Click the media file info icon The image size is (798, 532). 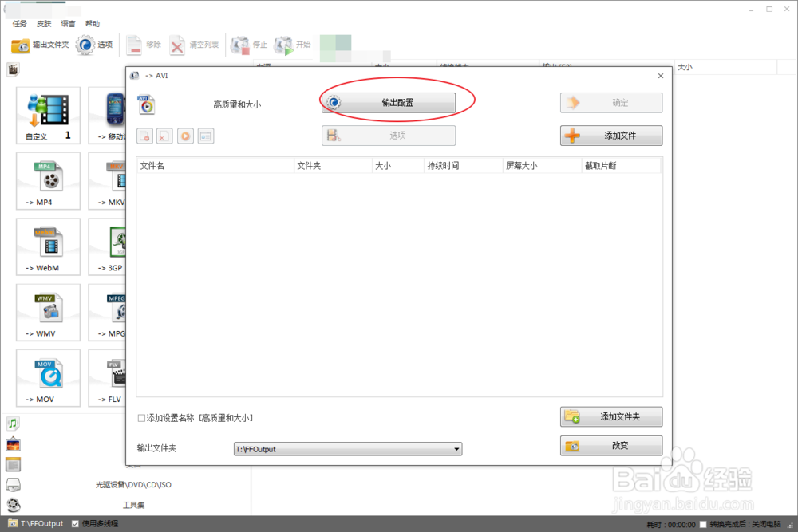[x=206, y=136]
